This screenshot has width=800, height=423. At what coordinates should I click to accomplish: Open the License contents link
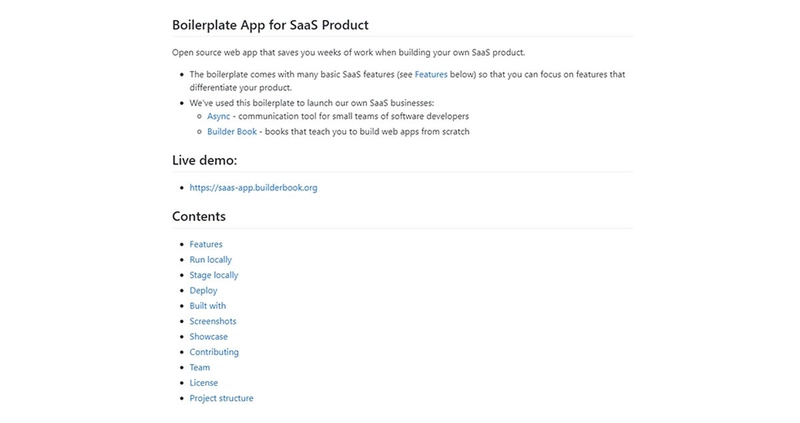click(204, 383)
